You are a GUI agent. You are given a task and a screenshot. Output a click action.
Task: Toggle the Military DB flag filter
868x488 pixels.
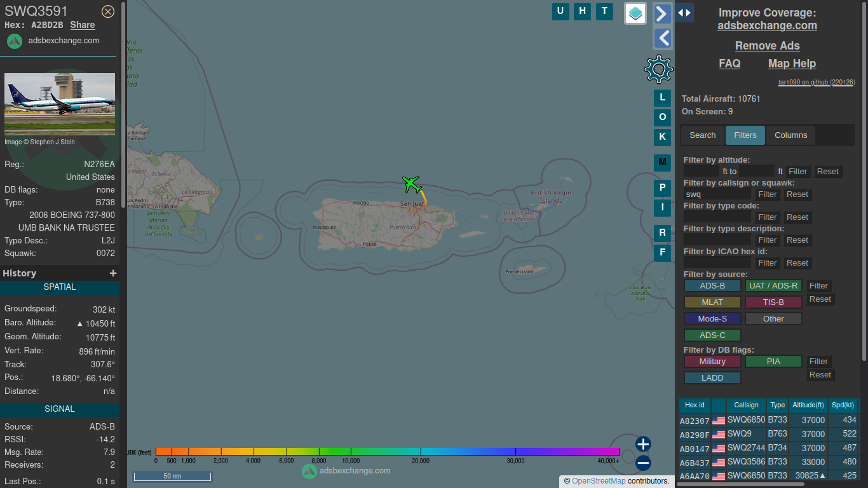[x=712, y=362]
